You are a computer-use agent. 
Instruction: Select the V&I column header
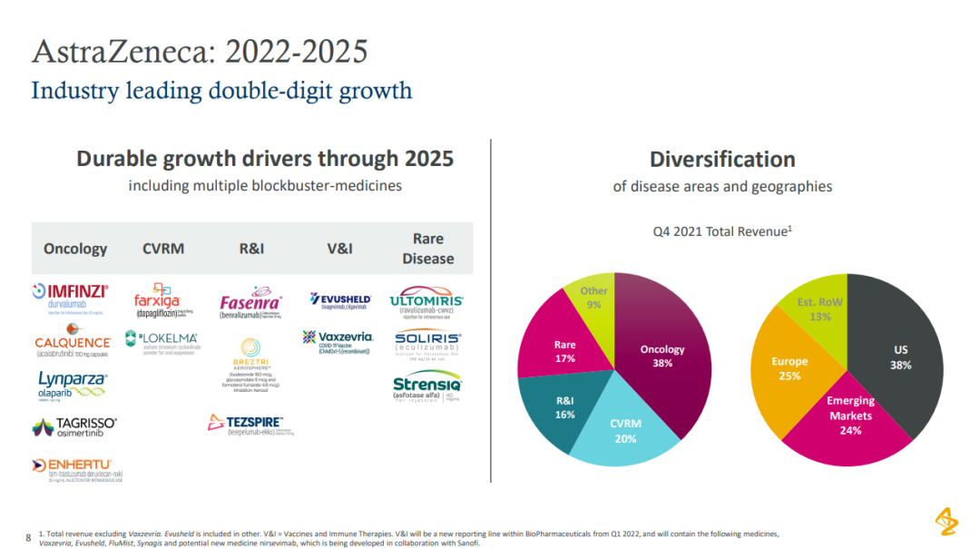click(x=340, y=249)
